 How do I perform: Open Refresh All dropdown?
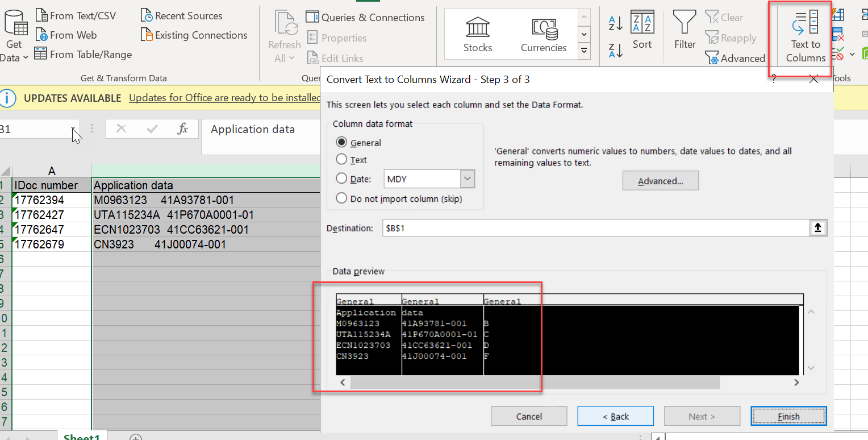(x=285, y=37)
